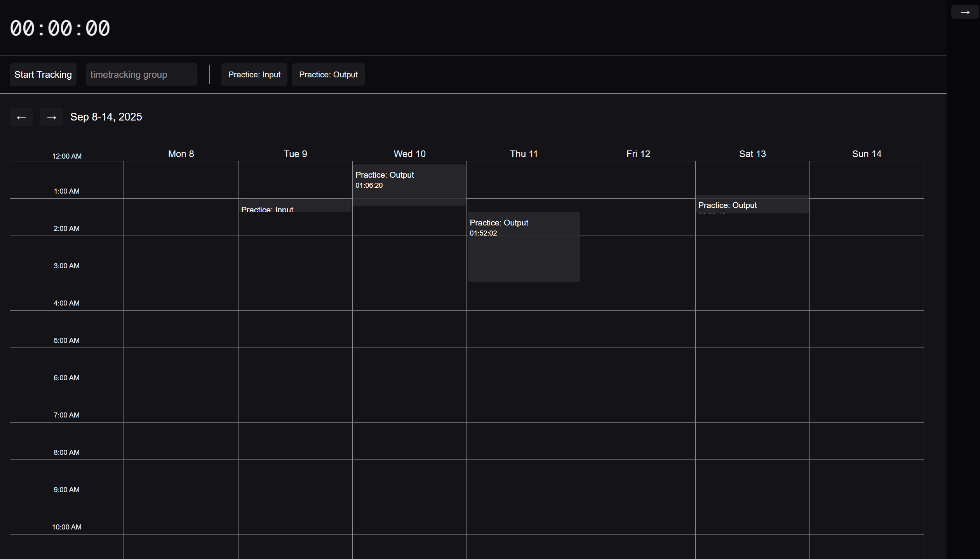This screenshot has height=559, width=980.
Task: Click the 10:00 AM time label
Action: pos(66,527)
